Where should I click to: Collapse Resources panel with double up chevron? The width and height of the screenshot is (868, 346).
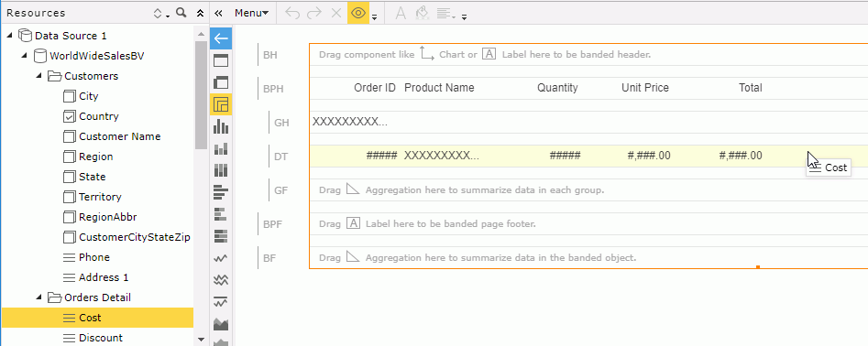tap(201, 13)
